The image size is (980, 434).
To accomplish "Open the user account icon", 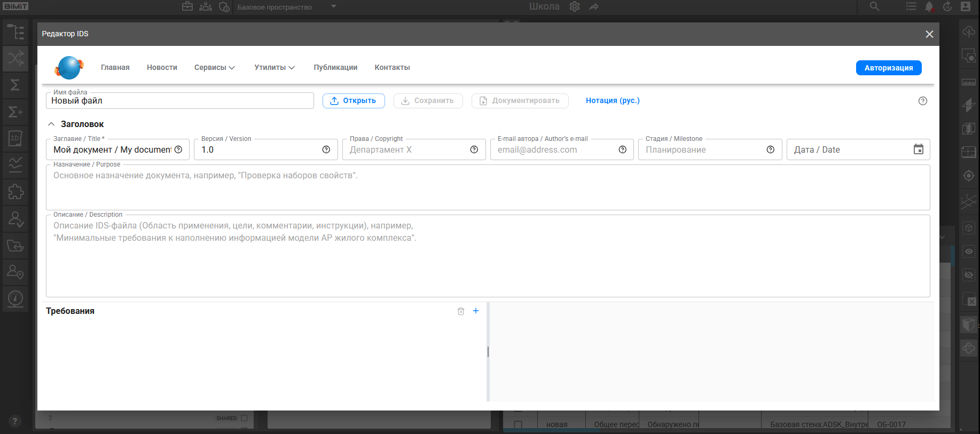I will coord(966,6).
